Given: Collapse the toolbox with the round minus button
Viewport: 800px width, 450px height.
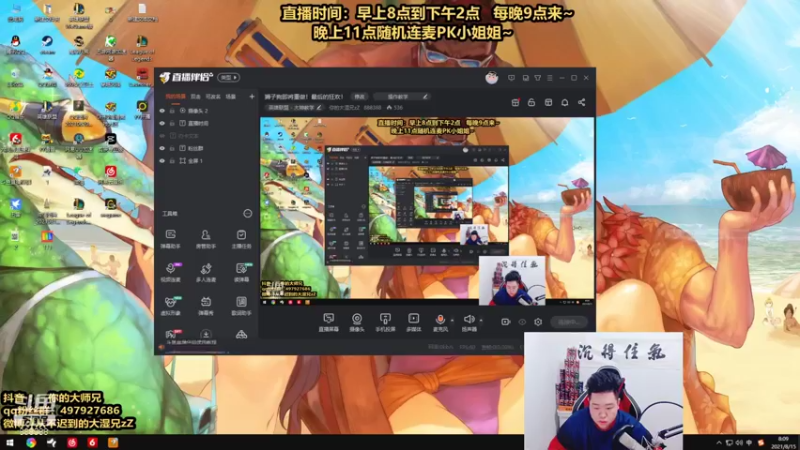Looking at the screenshot, I should click(247, 213).
